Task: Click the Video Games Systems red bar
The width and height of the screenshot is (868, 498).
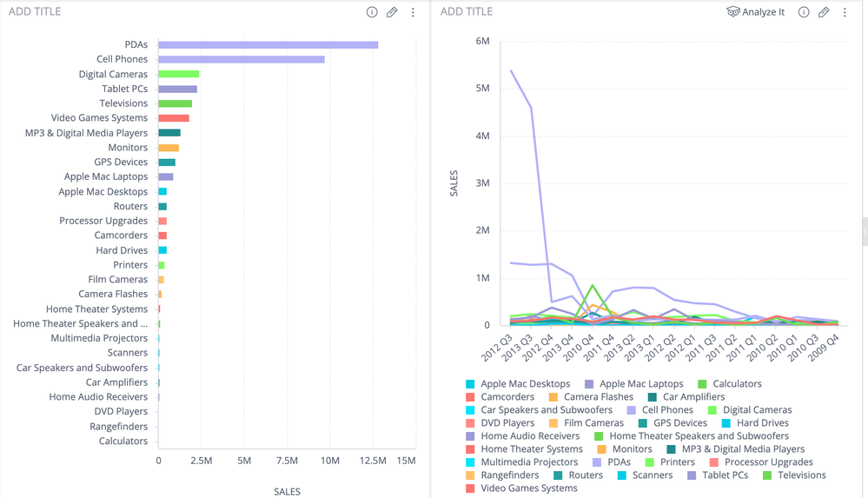Action: pos(173,118)
